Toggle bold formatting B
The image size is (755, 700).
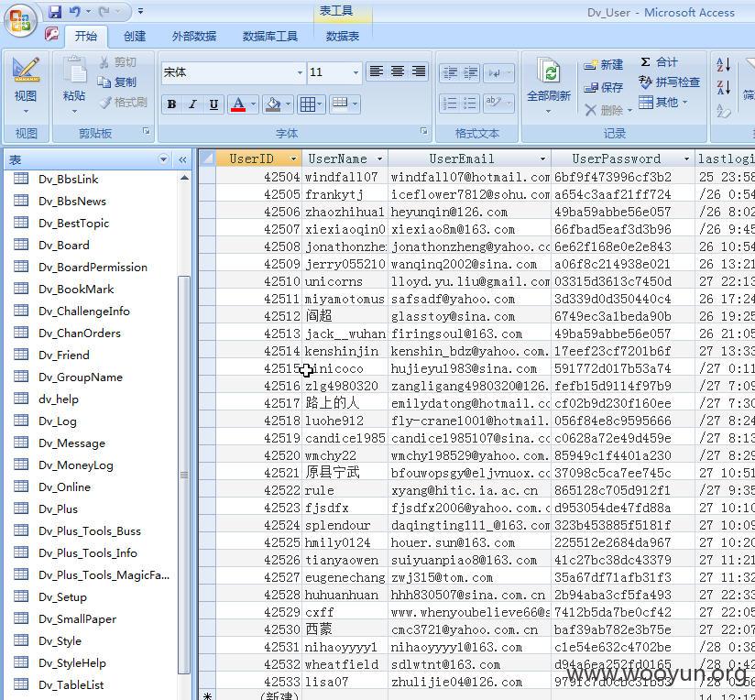point(172,104)
